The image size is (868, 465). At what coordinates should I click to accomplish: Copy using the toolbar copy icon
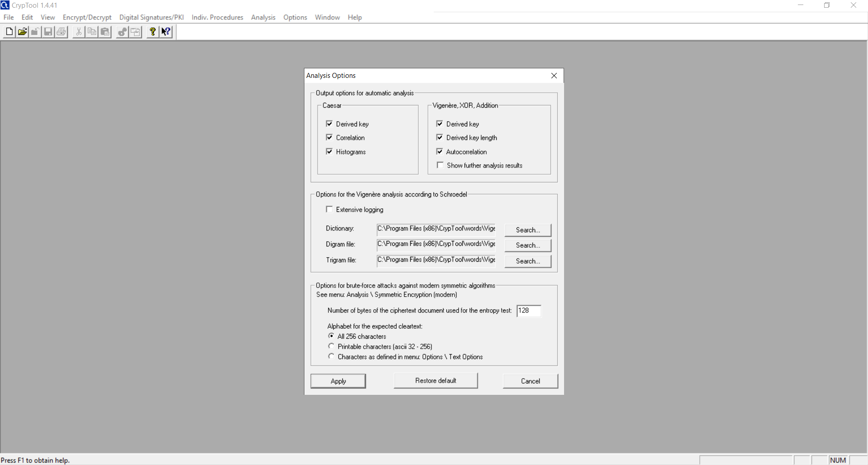pos(92,32)
